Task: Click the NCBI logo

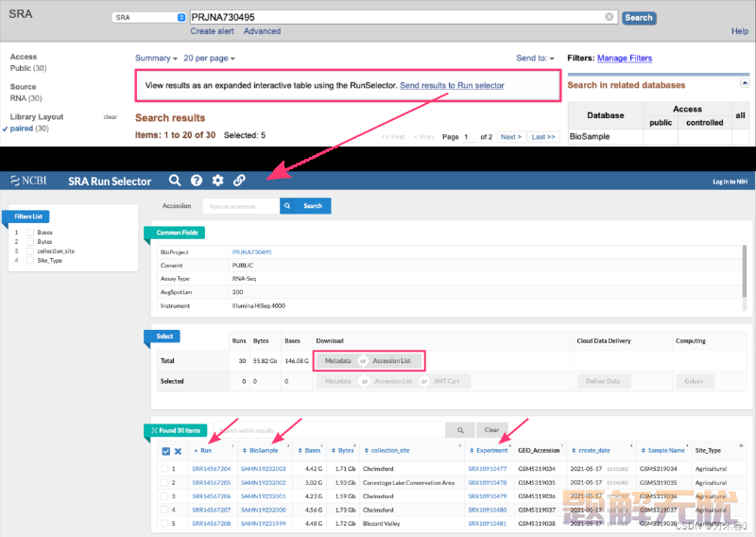Action: click(x=28, y=181)
